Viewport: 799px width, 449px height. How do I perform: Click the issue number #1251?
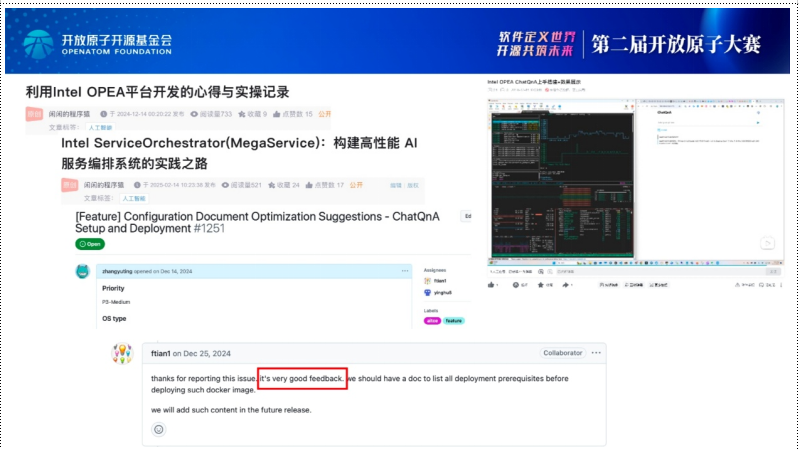(209, 228)
